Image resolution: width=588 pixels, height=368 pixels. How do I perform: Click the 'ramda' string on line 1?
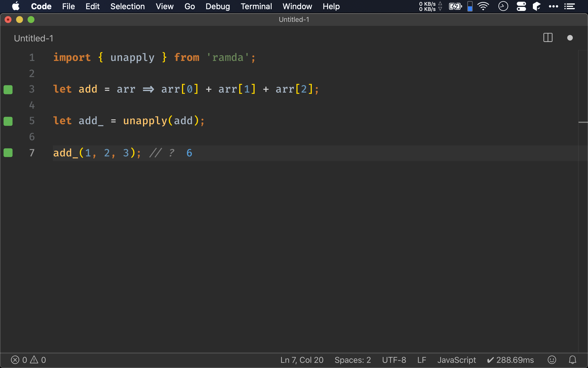[x=228, y=57]
